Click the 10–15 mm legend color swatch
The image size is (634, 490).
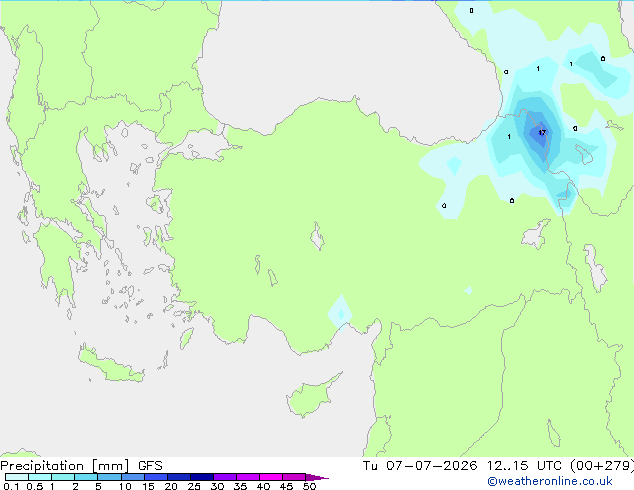click(133, 477)
